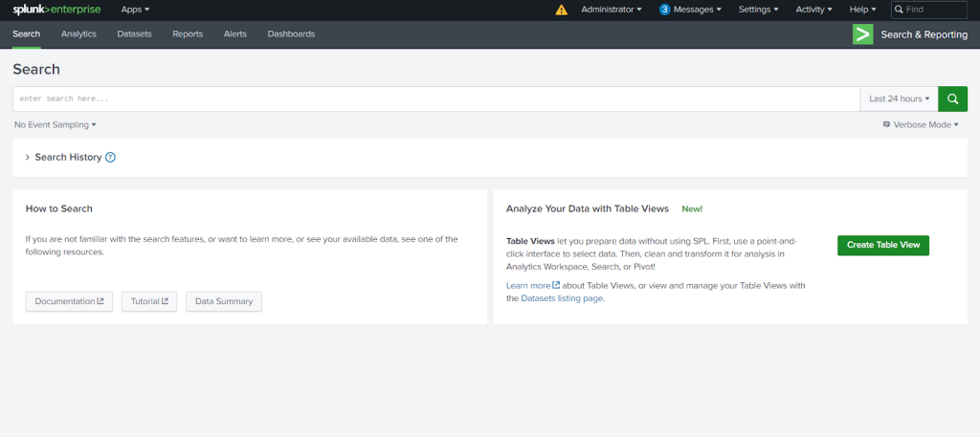This screenshot has width=980, height=437.
Task: Click external link icon beside Learn more
Action: point(556,285)
